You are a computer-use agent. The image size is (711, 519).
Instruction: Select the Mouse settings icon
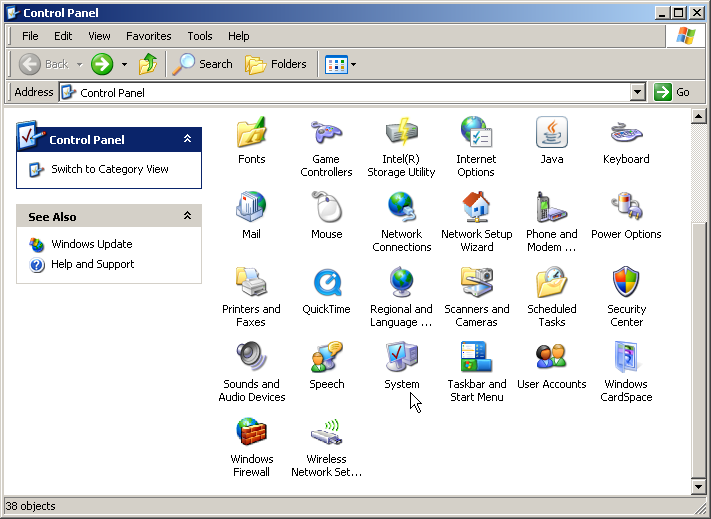click(326, 207)
